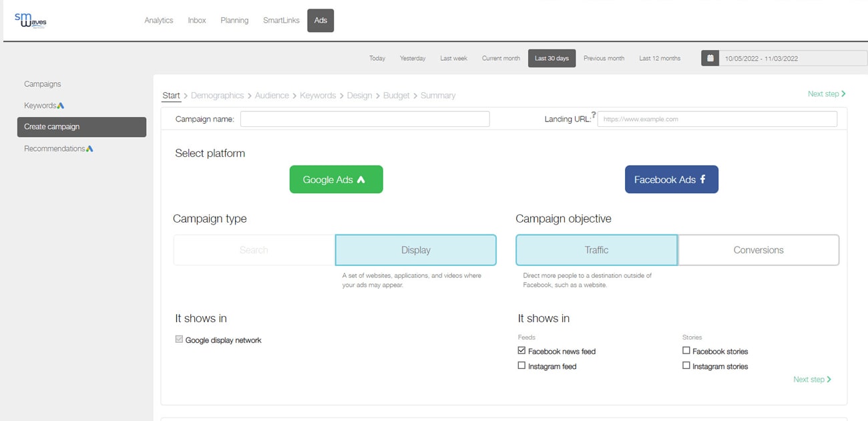Choose the Display campaign type
This screenshot has width=868, height=421.
pos(416,250)
